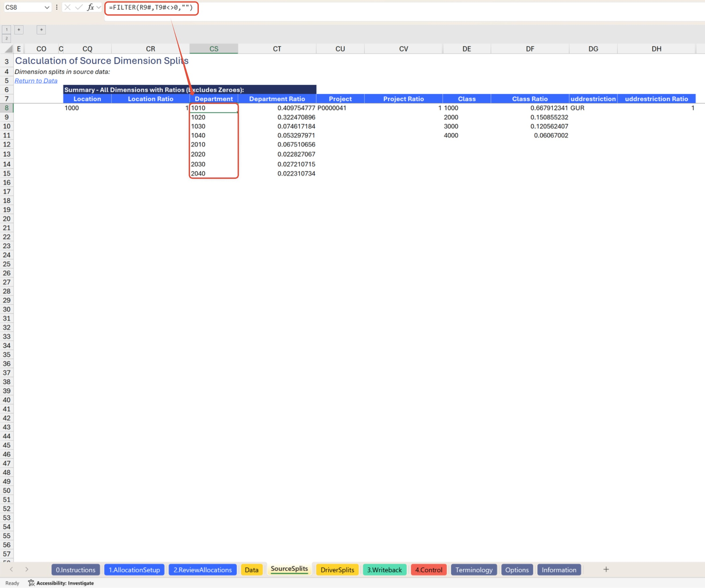Screen dimensions: 705x588
Task: Switch to the DriverSplits sheet tab
Action: click(x=337, y=570)
